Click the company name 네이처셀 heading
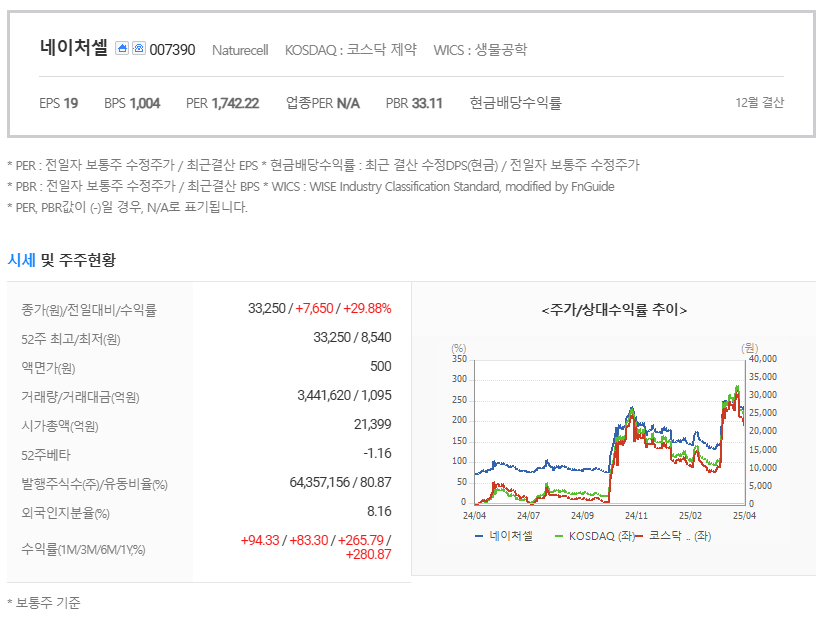825x620 pixels. click(x=74, y=47)
